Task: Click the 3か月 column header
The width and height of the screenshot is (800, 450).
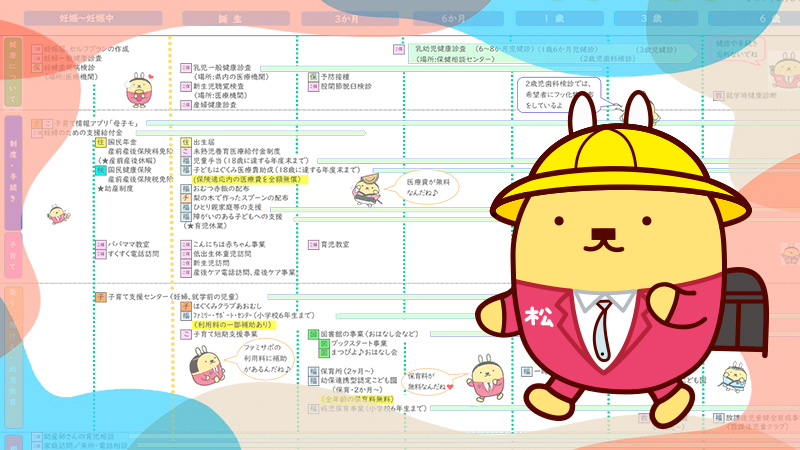Action: pyautogui.click(x=350, y=18)
